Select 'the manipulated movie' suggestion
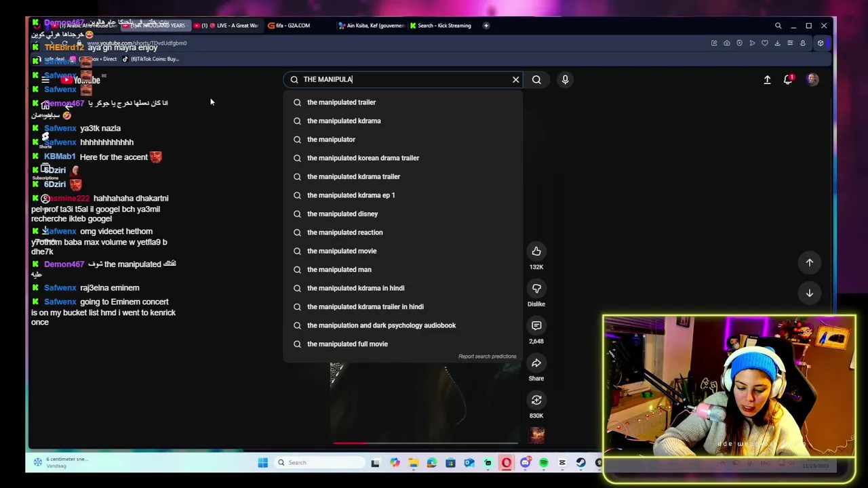 click(403, 251)
